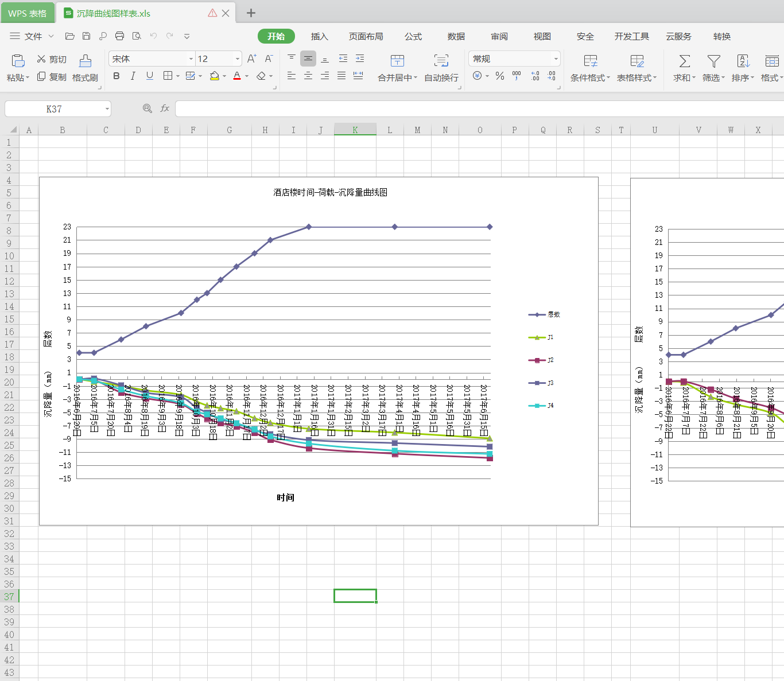Click the Paste clipboard icon
The height and width of the screenshot is (681, 784).
[18, 61]
